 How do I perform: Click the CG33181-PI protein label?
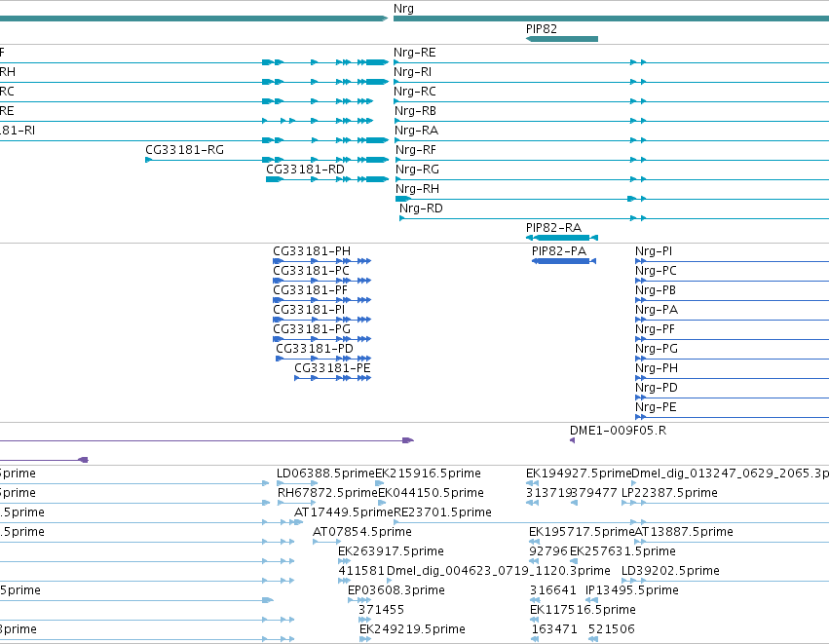(309, 309)
